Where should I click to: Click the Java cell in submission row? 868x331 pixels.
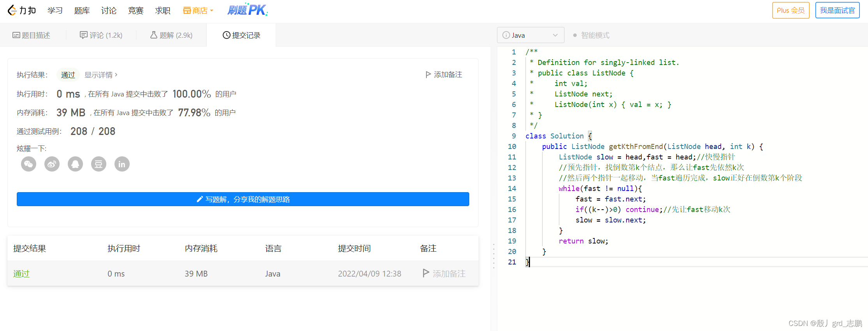click(x=273, y=273)
